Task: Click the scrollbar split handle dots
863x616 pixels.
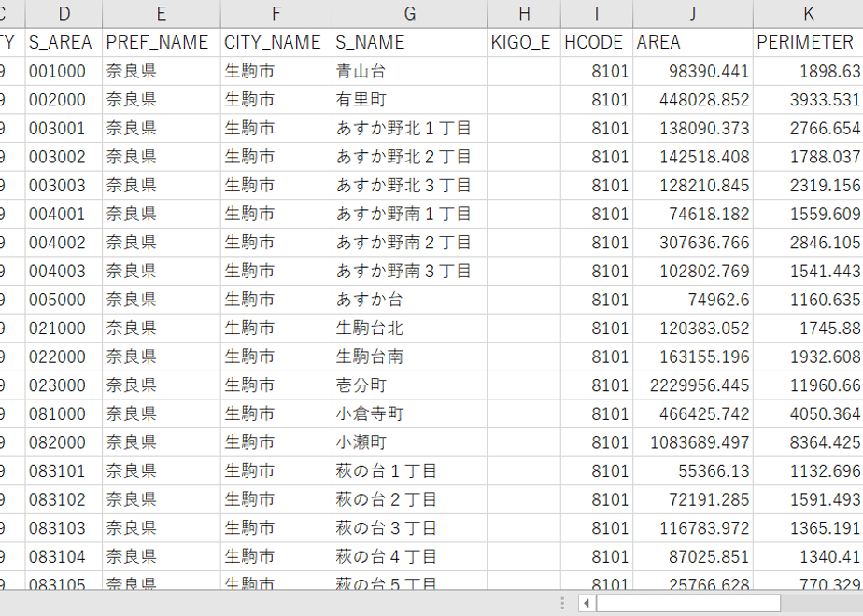Action: (x=562, y=603)
